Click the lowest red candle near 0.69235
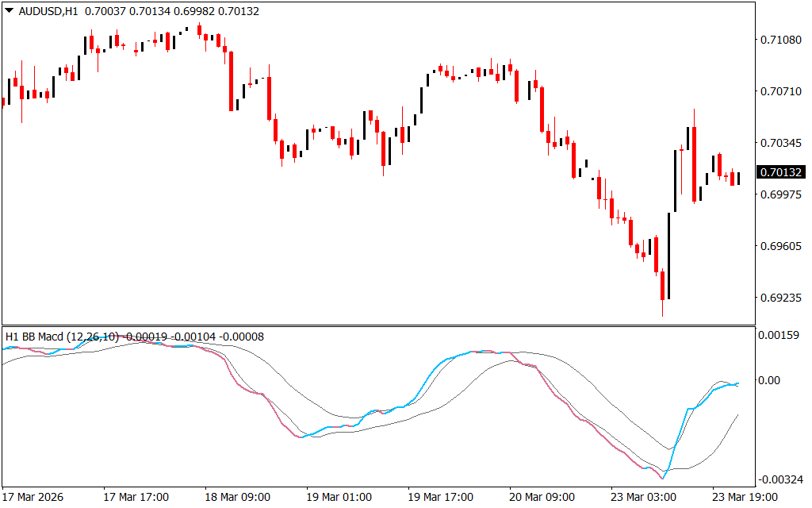 (662, 287)
